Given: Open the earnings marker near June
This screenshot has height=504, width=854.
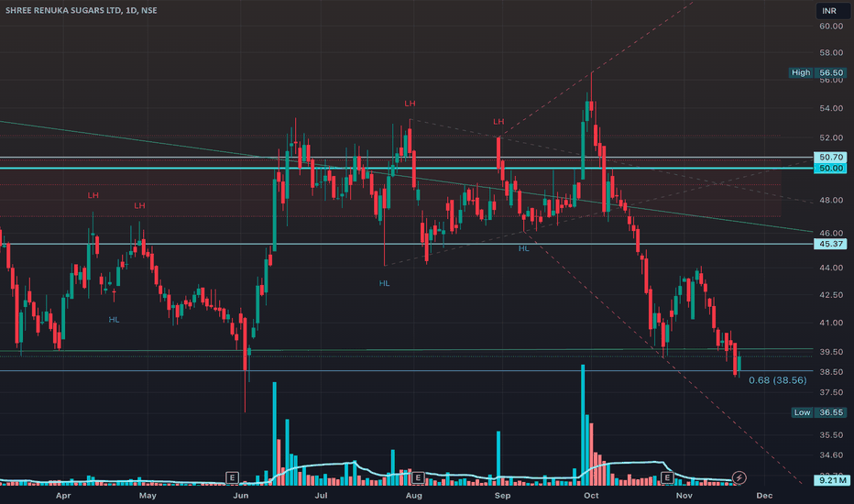Looking at the screenshot, I should click(232, 477).
